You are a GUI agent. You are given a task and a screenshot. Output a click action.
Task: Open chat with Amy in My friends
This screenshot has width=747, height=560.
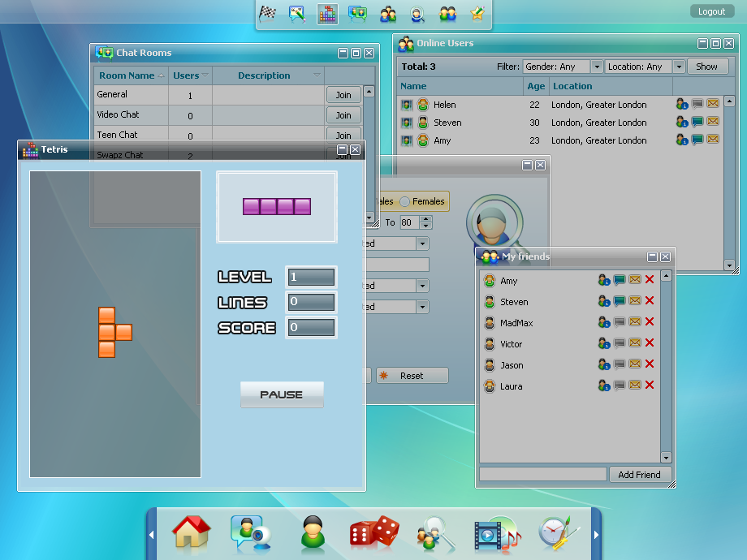620,280
